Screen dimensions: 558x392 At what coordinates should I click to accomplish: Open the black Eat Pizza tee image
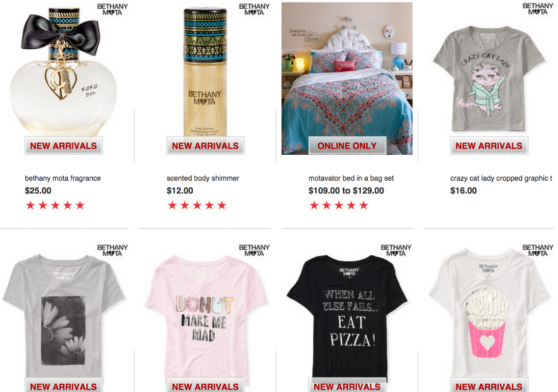pyautogui.click(x=347, y=316)
